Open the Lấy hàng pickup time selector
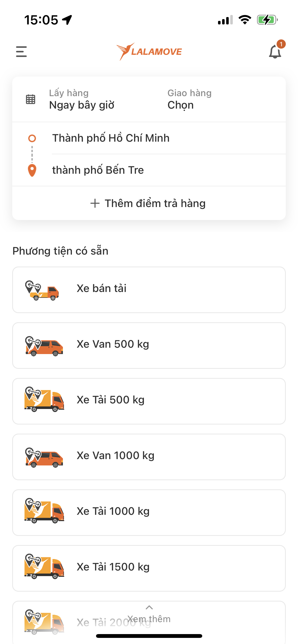 point(82,100)
